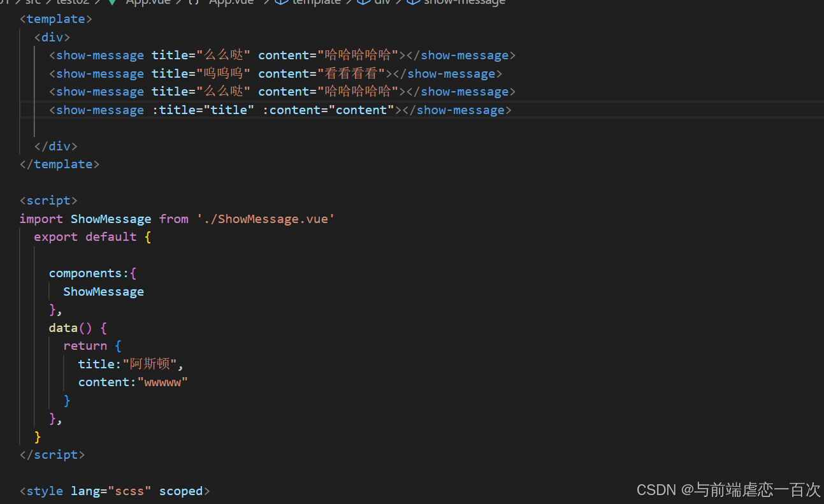Click the closing </template> tag
This screenshot has height=504, width=824.
coord(59,164)
